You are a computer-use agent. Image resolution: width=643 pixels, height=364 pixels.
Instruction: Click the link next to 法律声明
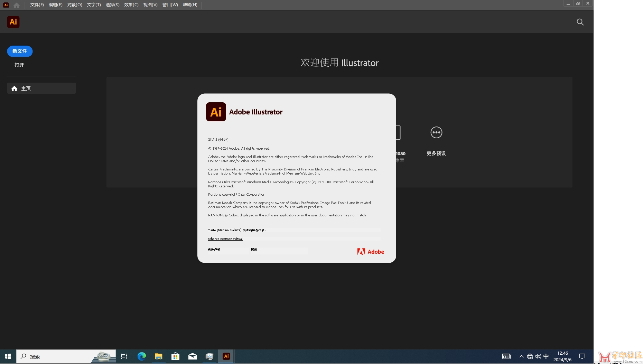254,250
